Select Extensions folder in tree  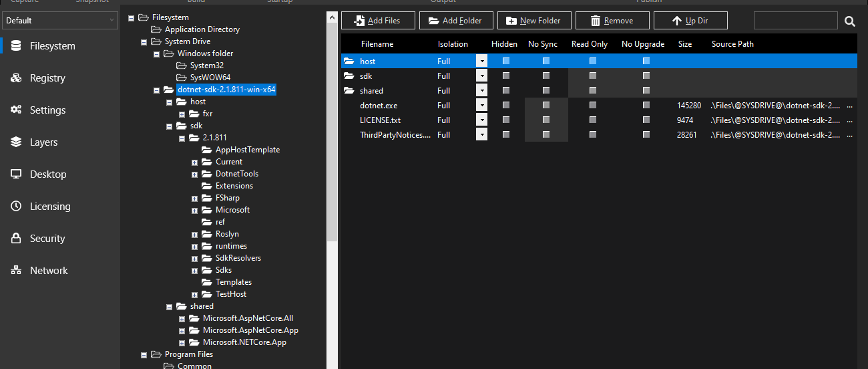pos(234,186)
